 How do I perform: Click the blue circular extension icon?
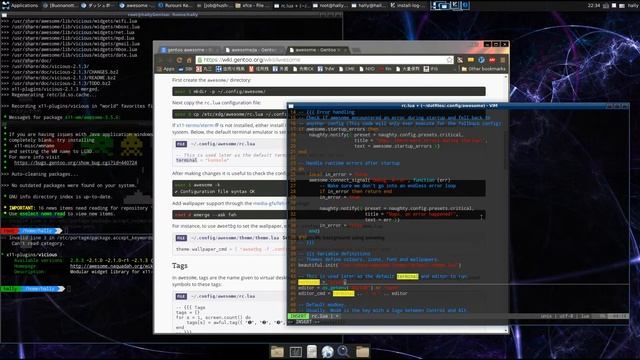point(482,60)
